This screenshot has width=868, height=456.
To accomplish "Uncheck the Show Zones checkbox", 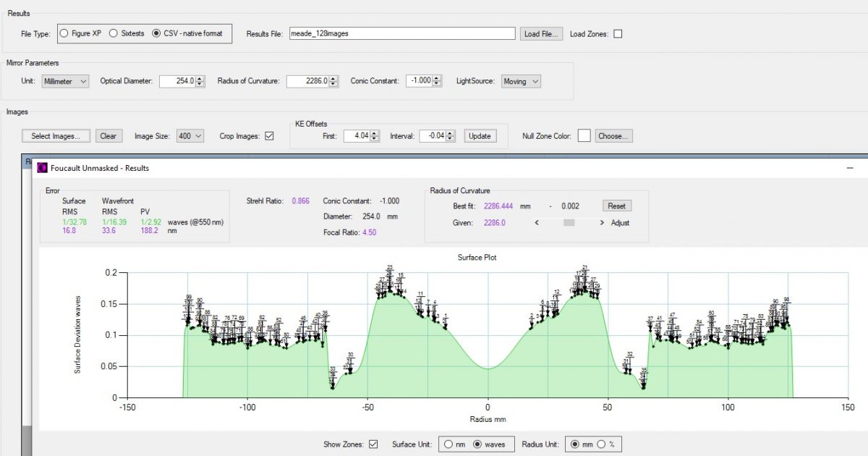I will (x=373, y=444).
